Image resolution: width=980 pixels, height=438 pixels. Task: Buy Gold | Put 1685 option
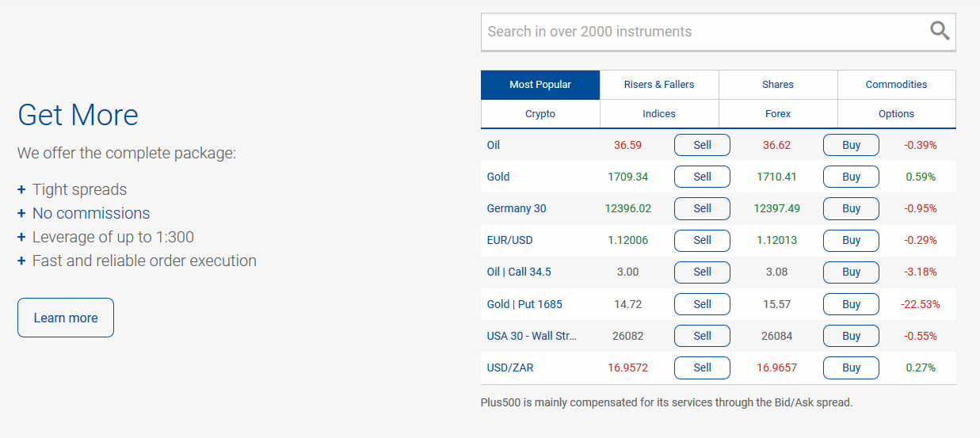pyautogui.click(x=851, y=304)
